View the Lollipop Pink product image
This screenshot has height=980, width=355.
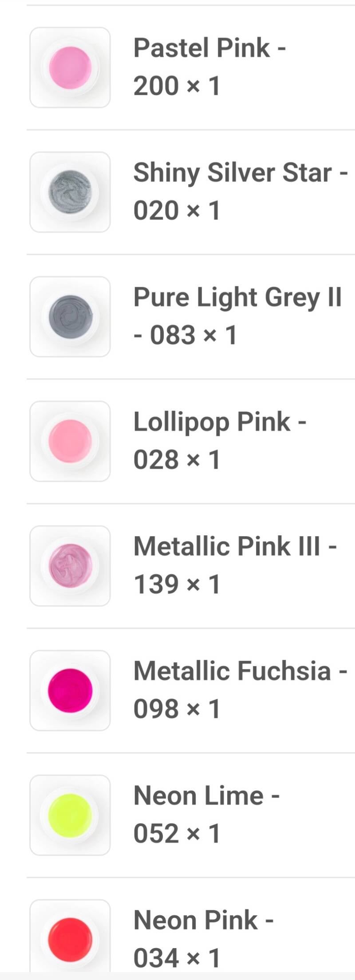[70, 441]
